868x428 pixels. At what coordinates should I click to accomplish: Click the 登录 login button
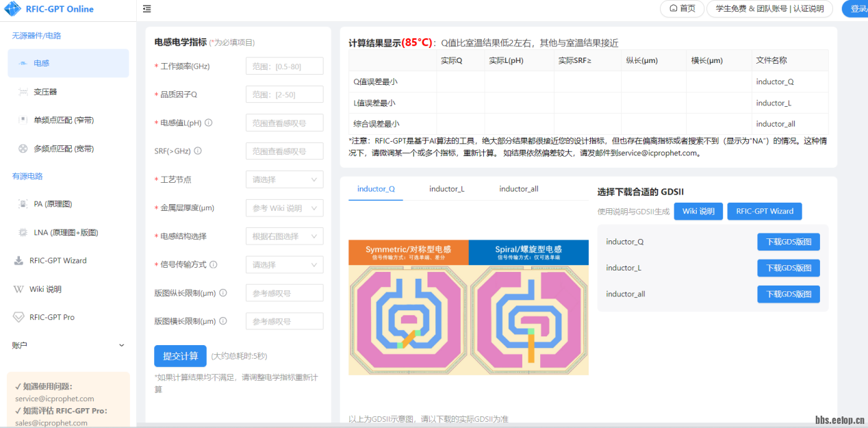[x=856, y=8]
